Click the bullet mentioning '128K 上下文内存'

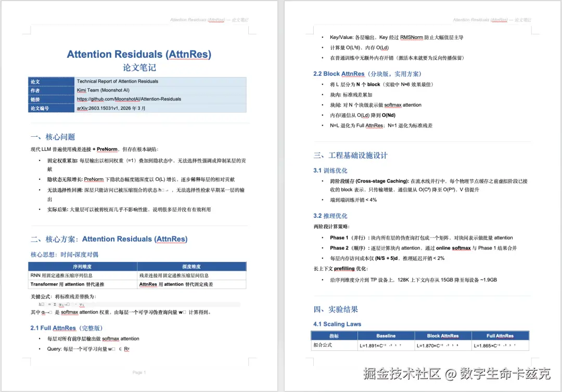click(413, 280)
